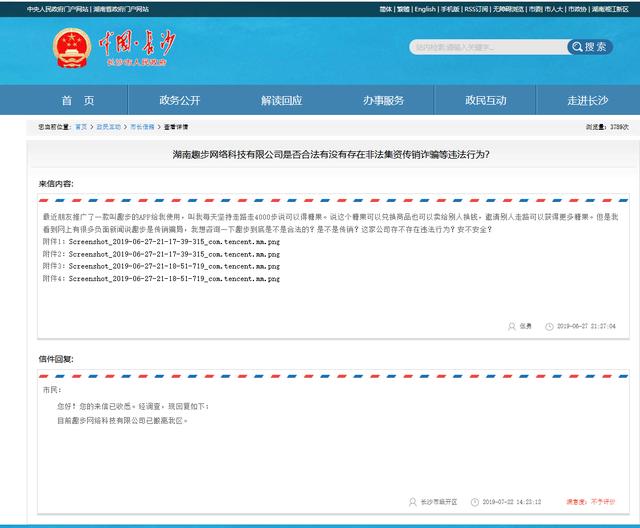Click the national emblem logo
640x528 pixels.
(x=72, y=48)
